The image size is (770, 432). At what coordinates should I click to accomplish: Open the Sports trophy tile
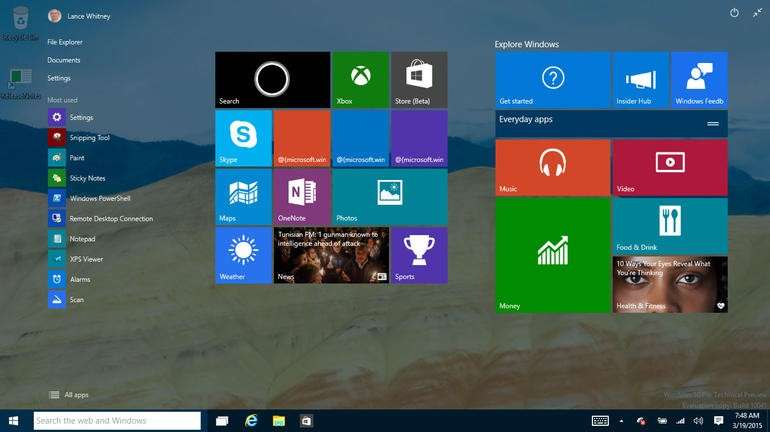pyautogui.click(x=419, y=255)
